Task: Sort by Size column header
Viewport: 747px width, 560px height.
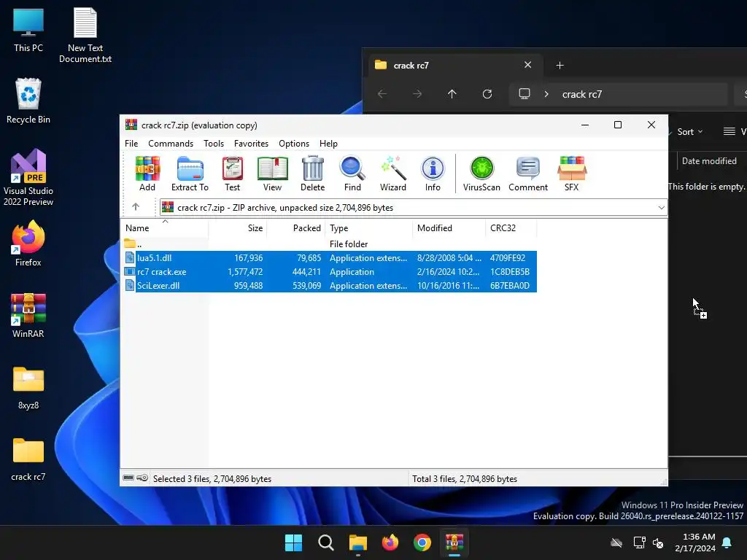Action: [x=238, y=228]
